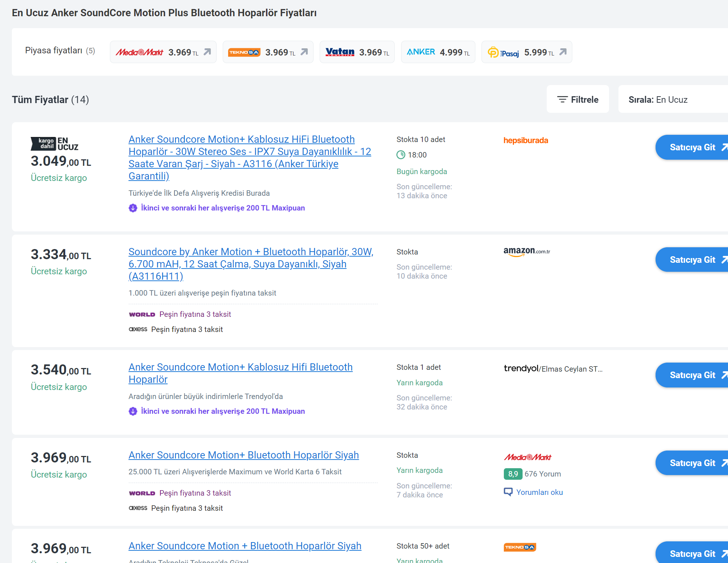The image size is (728, 563).
Task: Open Teknosa Motion + Bluetooth Hoparlör Siyah listing
Action: (245, 546)
